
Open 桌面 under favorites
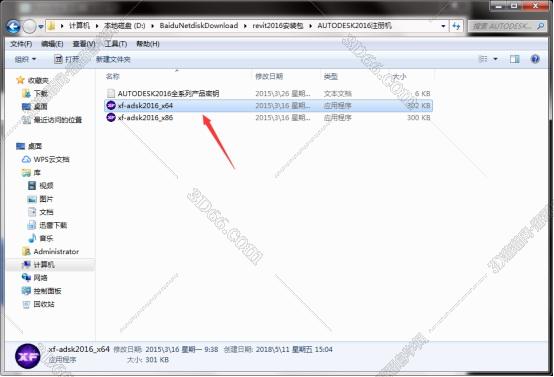tap(41, 107)
